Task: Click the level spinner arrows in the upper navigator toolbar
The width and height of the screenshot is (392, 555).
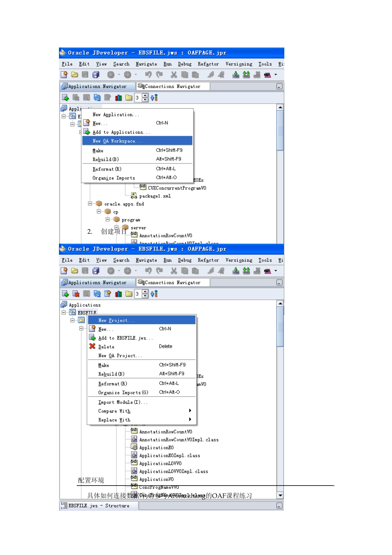Action: (x=145, y=97)
